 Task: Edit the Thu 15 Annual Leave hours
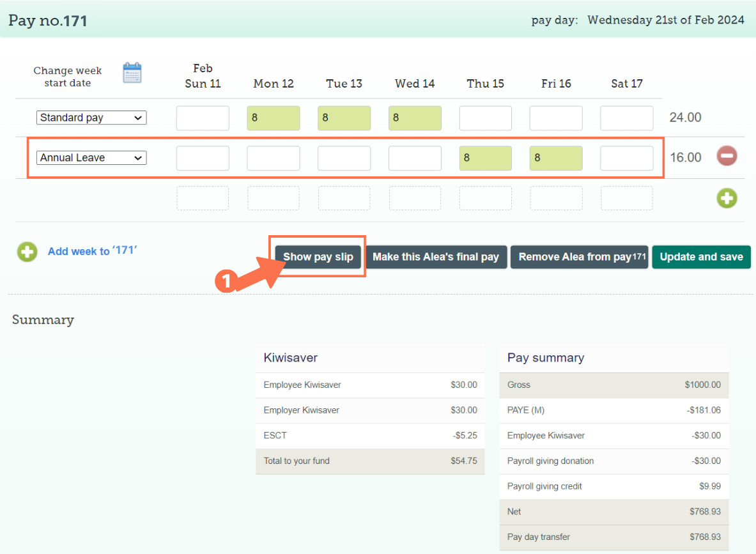tap(485, 157)
